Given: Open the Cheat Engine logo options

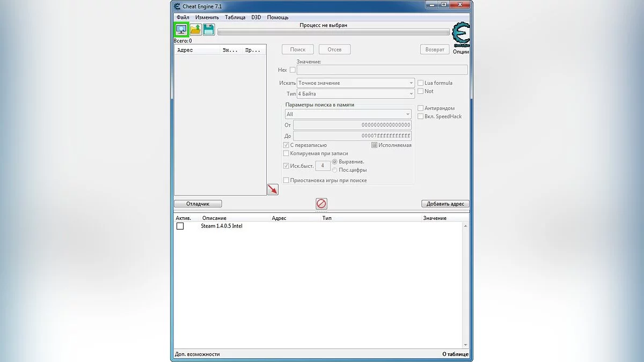Looking at the screenshot, I should pos(461,34).
